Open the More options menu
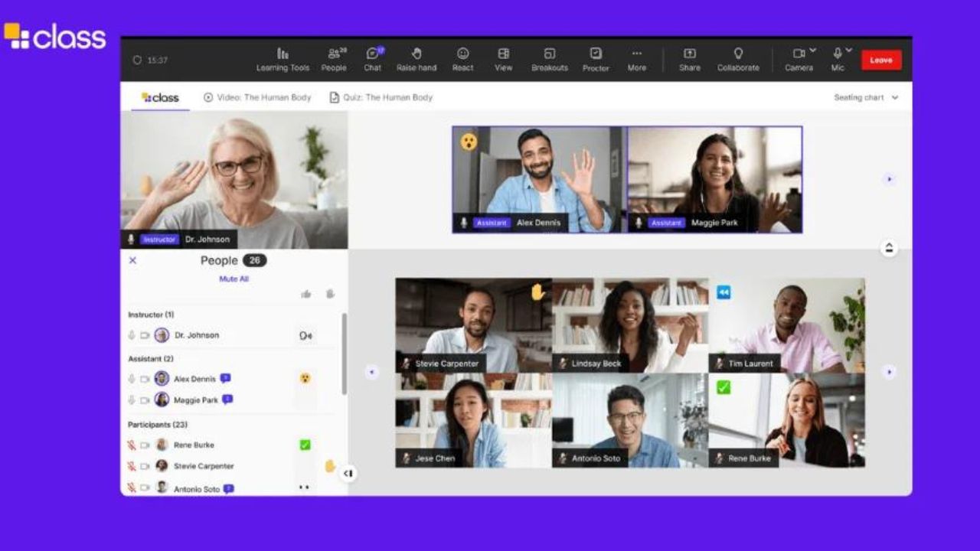The height and width of the screenshot is (551, 980). point(636,60)
